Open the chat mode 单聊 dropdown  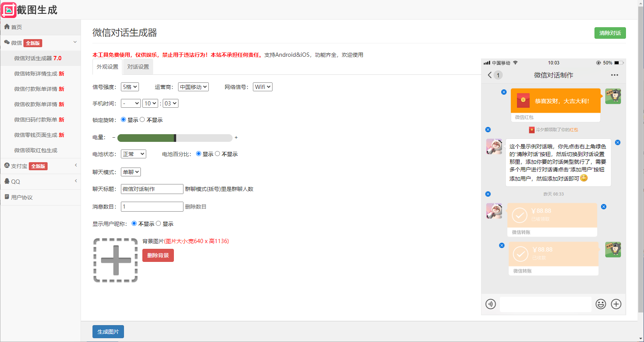[130, 172]
